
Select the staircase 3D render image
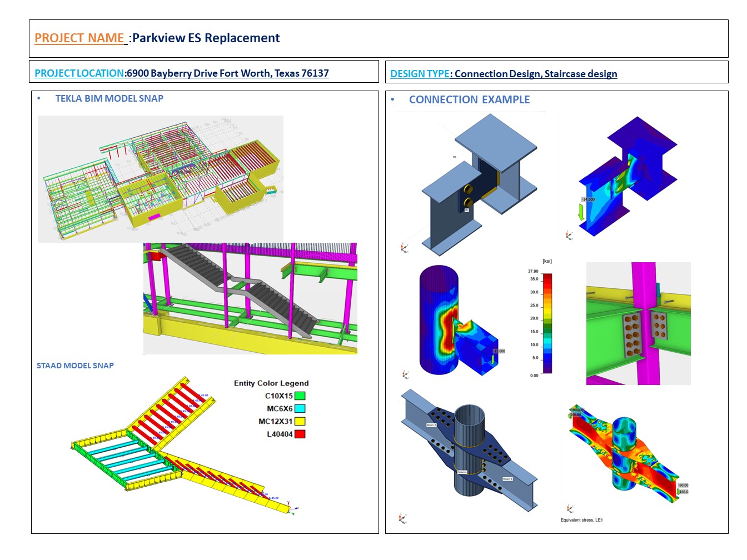(x=250, y=298)
